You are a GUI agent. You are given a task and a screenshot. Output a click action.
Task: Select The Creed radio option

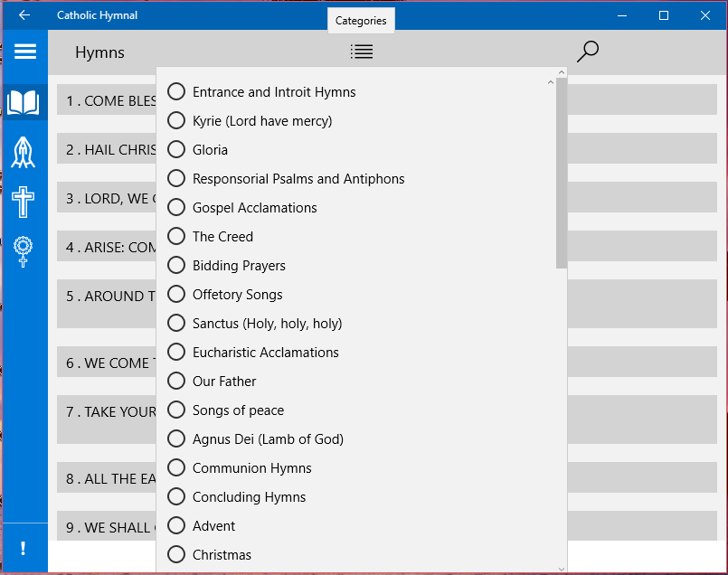tap(176, 236)
